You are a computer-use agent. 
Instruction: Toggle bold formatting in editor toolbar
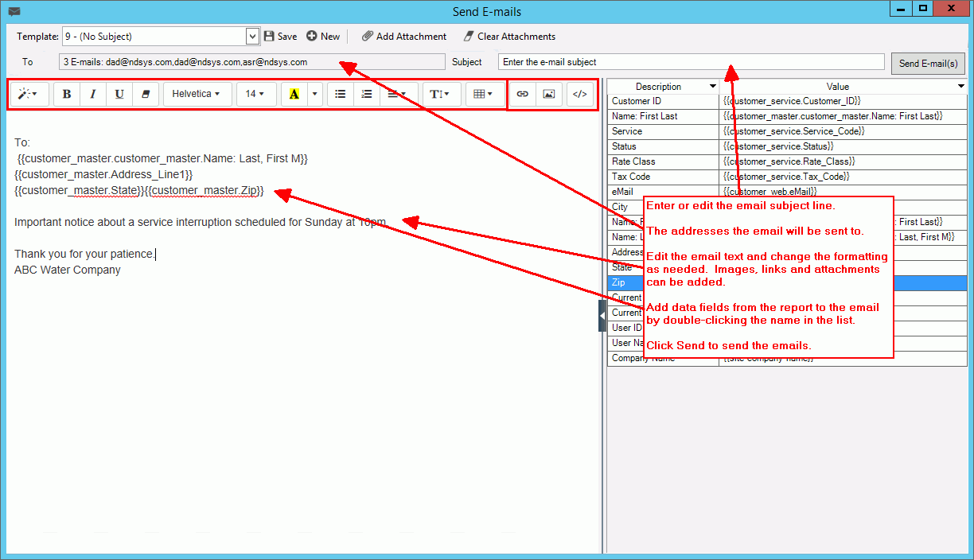[x=67, y=94]
